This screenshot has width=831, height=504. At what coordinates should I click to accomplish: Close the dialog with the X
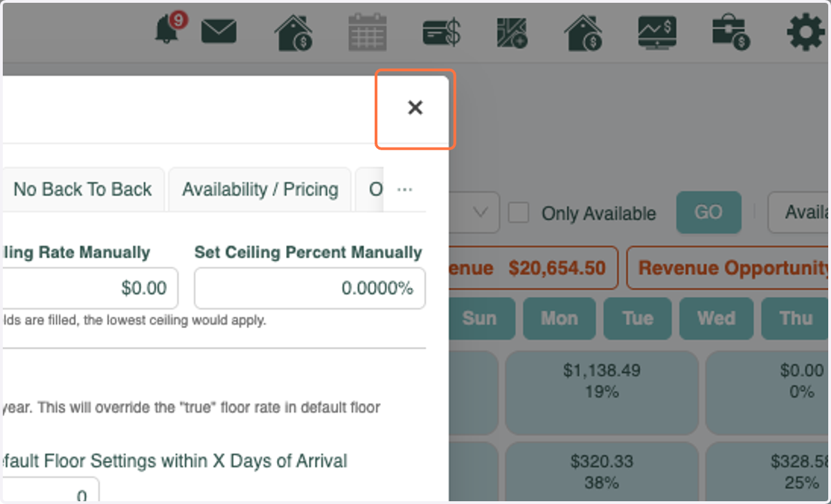tap(415, 108)
